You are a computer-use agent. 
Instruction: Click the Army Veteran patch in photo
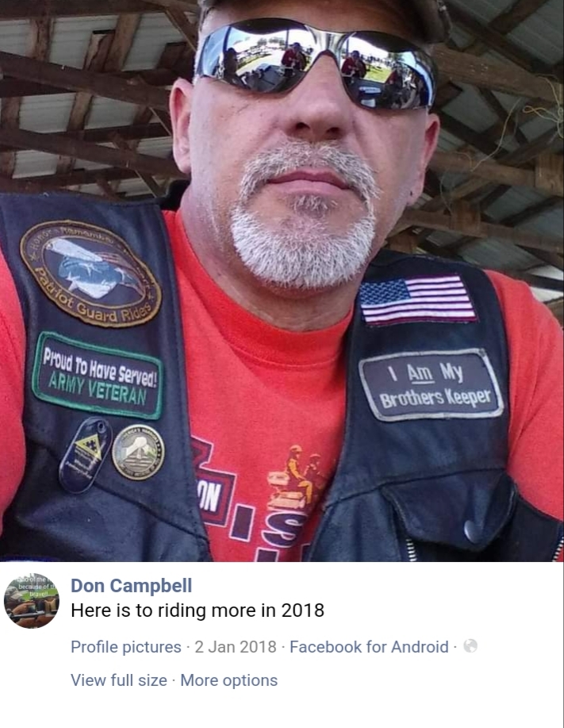click(98, 376)
